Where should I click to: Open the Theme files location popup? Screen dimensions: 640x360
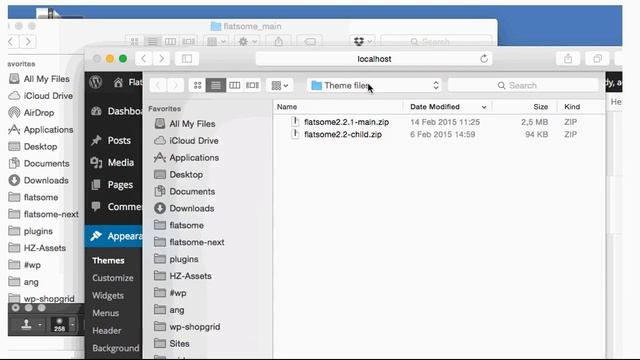point(375,85)
